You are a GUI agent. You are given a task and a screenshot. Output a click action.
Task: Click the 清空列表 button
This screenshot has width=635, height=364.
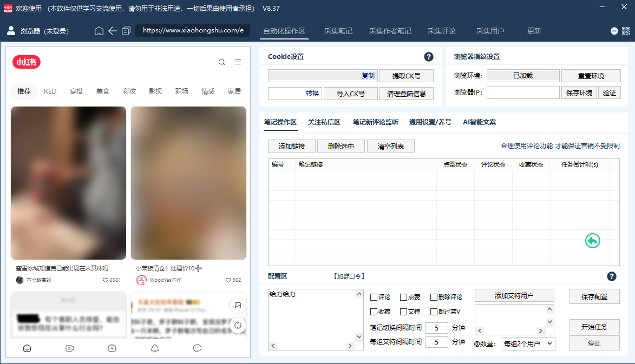click(390, 147)
